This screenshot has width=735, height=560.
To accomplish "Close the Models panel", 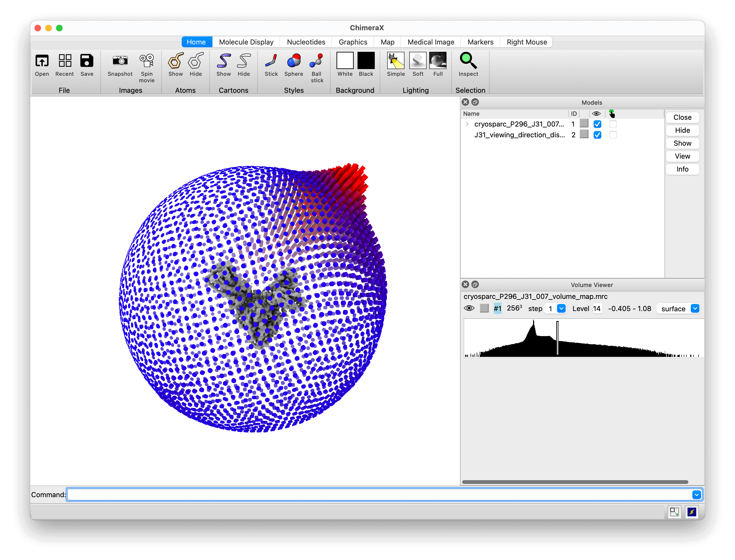I will tap(465, 102).
